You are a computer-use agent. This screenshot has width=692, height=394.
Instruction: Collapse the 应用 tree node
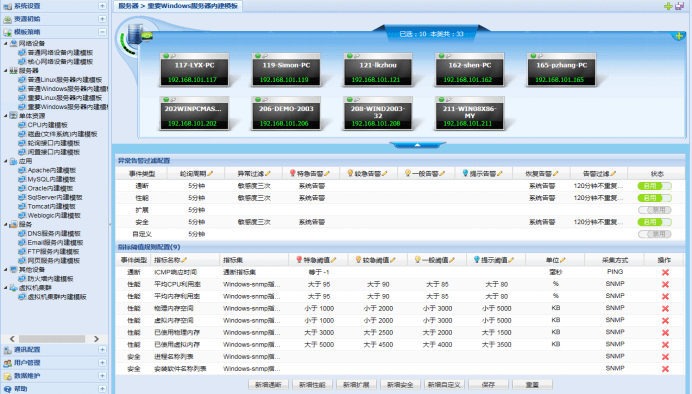click(x=6, y=161)
